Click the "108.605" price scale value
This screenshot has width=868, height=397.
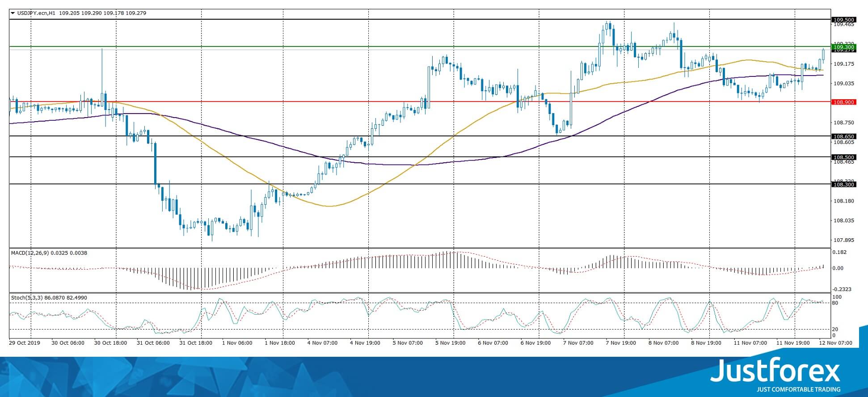coord(844,142)
